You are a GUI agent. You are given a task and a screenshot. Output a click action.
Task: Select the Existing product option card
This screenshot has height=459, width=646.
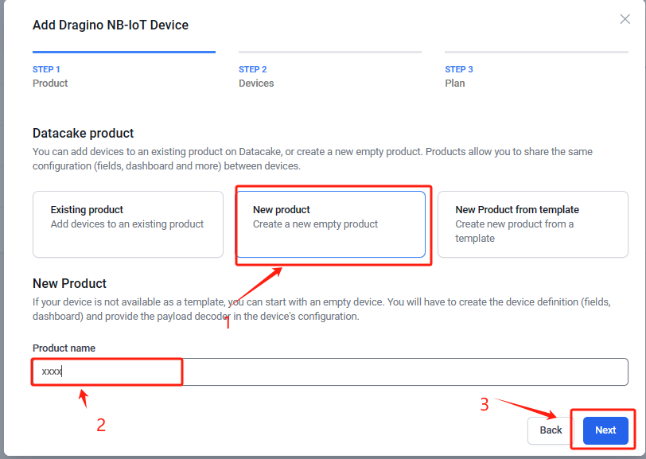tap(128, 224)
